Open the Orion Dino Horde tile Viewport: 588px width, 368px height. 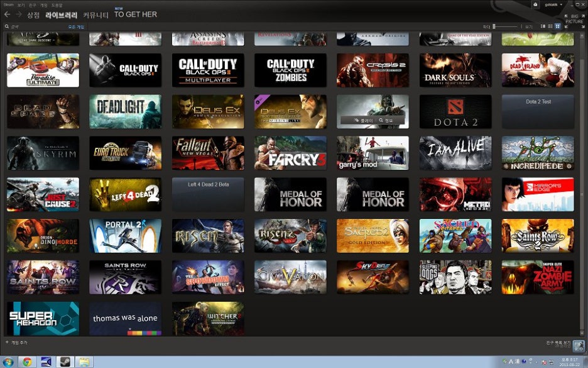(x=43, y=236)
